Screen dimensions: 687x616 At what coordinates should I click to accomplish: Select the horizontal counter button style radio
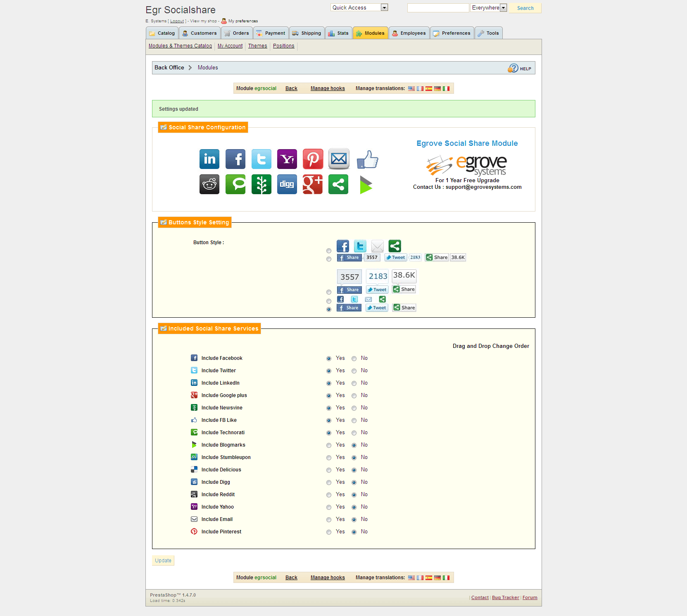click(x=329, y=259)
